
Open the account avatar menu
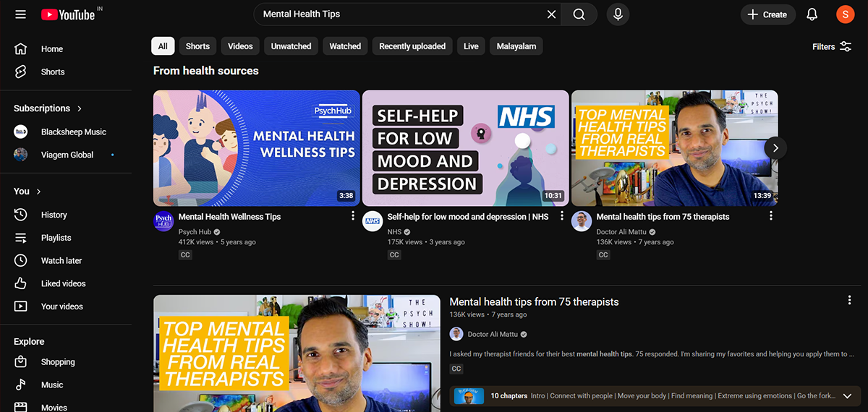coord(845,14)
